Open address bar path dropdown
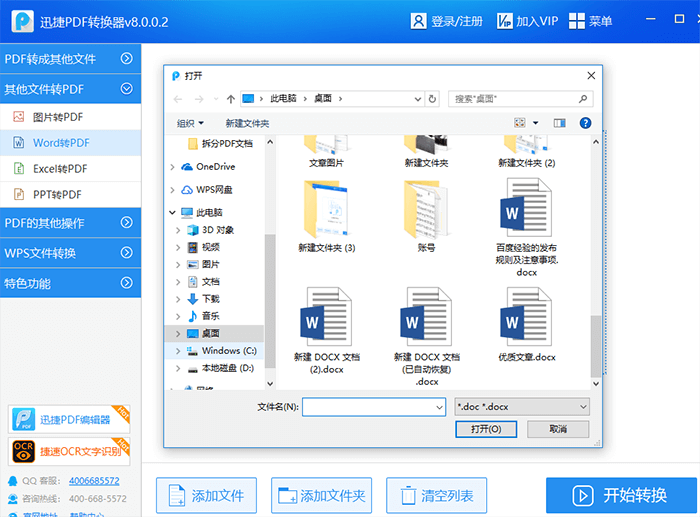This screenshot has height=517, width=700. [417, 99]
